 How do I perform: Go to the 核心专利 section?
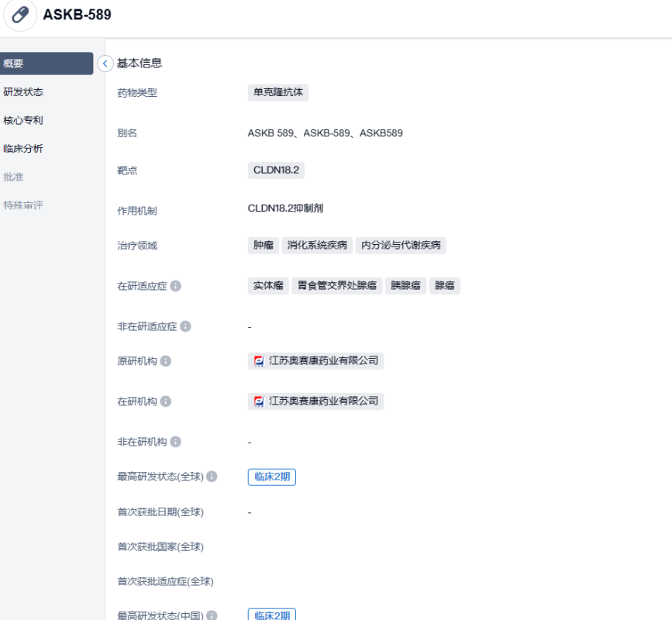[23, 121]
